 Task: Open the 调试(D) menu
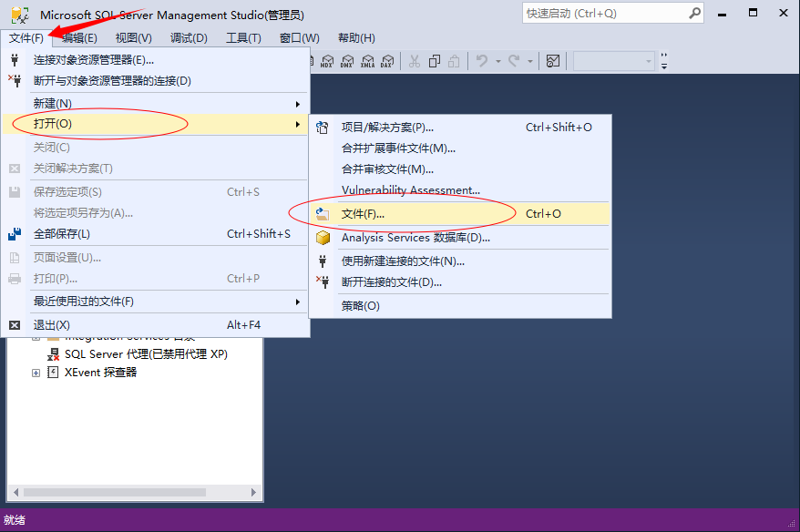click(x=189, y=38)
